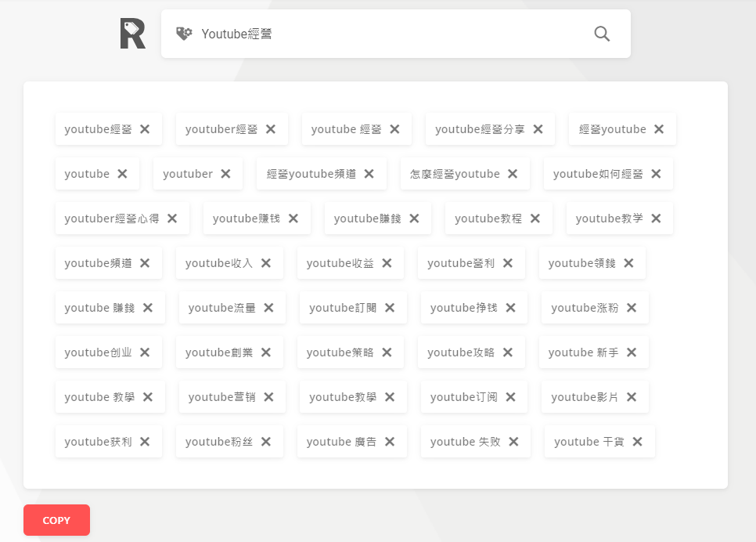
Task: Delete the youtube收入 tag
Action: (265, 263)
